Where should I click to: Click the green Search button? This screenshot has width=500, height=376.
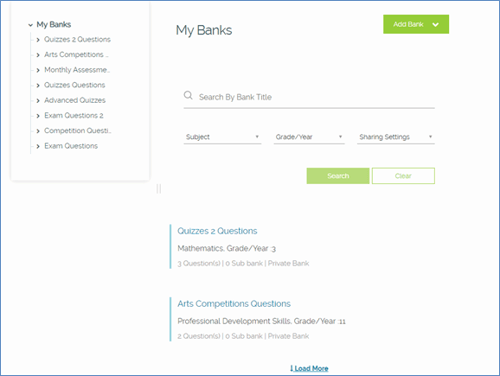(338, 176)
